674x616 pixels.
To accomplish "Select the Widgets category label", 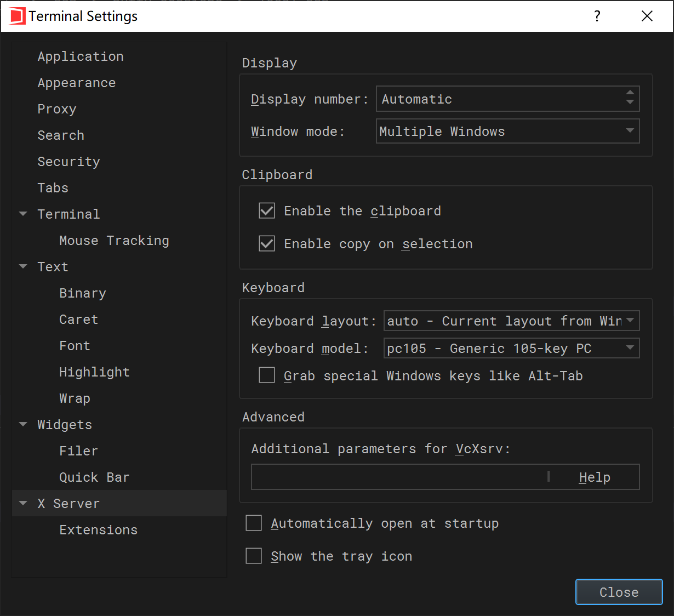I will coord(65,424).
